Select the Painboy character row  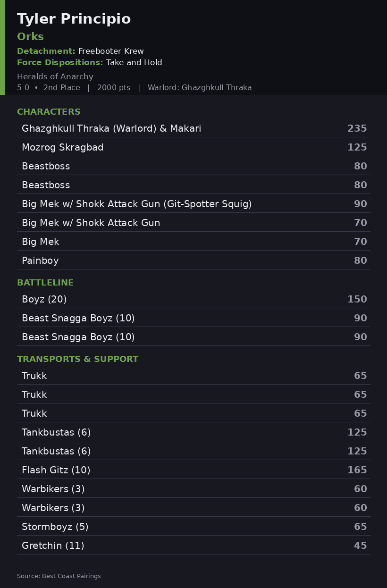(x=193, y=260)
